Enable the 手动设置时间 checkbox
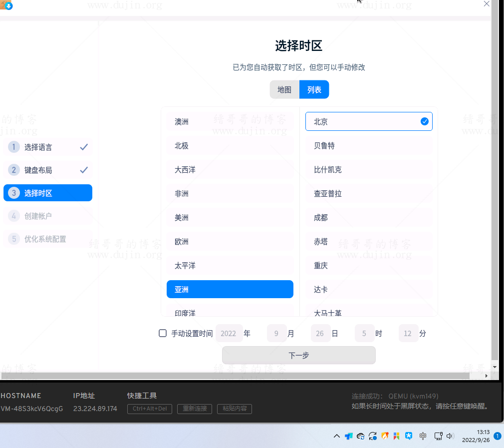 pos(163,333)
